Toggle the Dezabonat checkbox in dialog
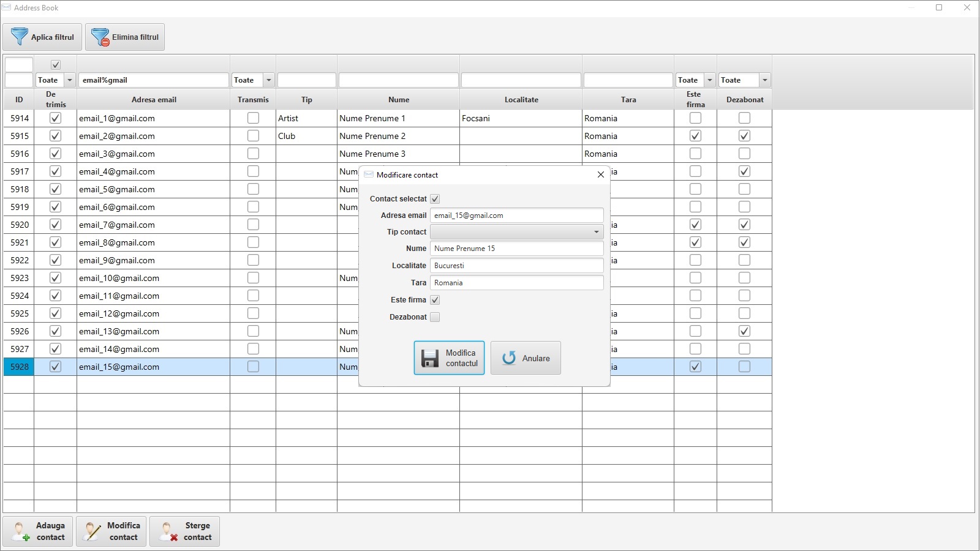The width and height of the screenshot is (980, 551). click(x=435, y=317)
